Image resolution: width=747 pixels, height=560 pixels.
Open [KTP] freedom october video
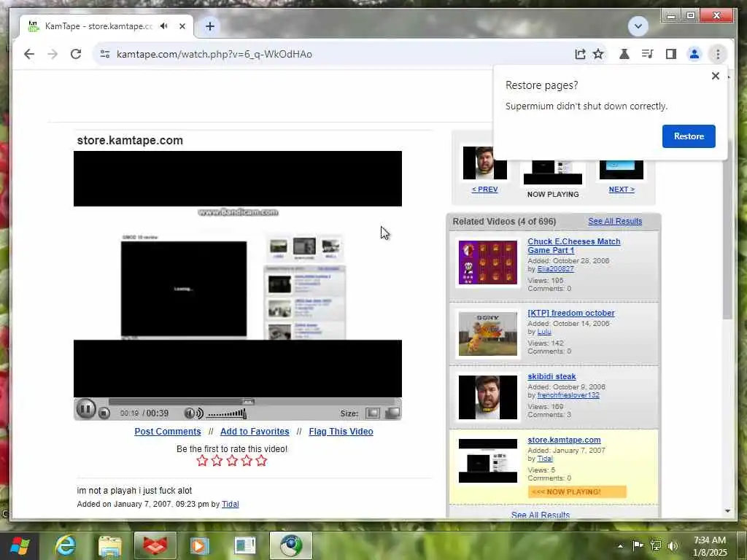(570, 313)
